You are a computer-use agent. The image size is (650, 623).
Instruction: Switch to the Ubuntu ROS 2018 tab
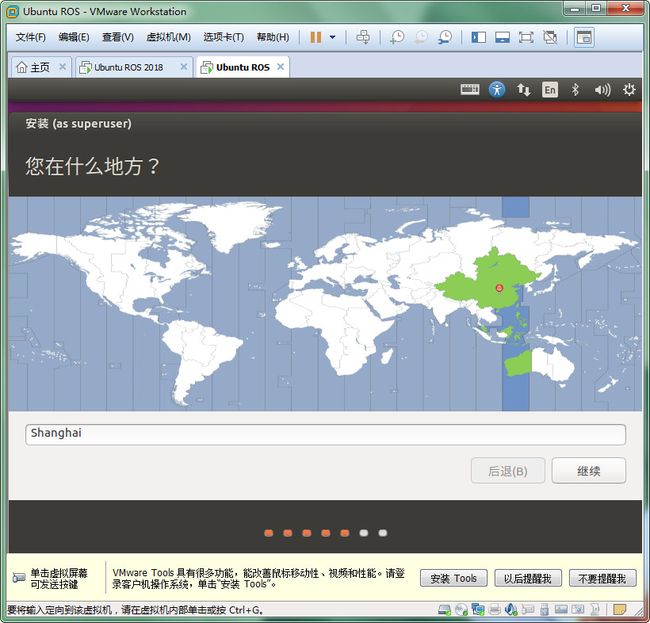click(129, 67)
